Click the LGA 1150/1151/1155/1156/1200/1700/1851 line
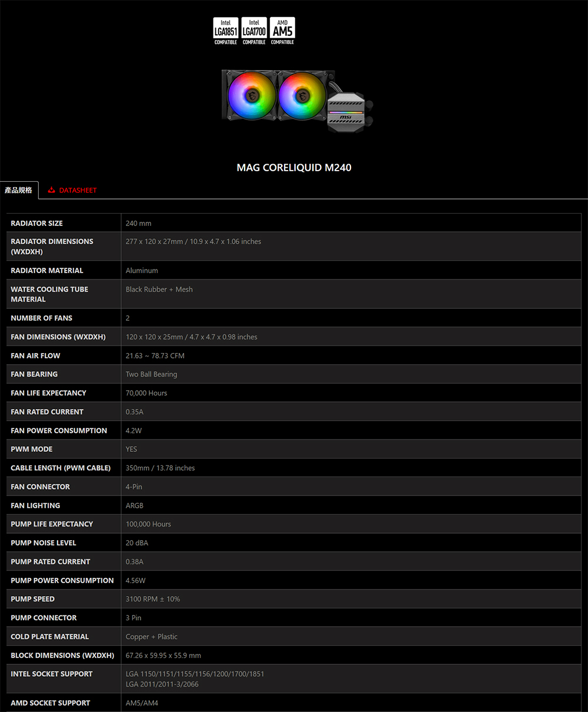588x712 pixels. [x=195, y=674]
